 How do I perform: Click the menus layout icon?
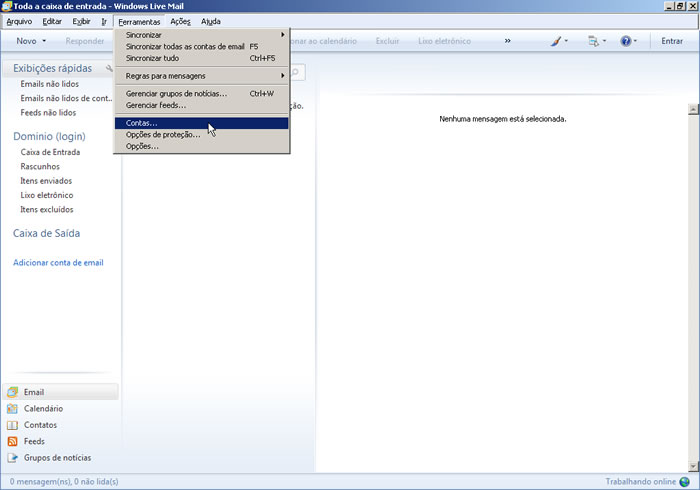pyautogui.click(x=593, y=41)
